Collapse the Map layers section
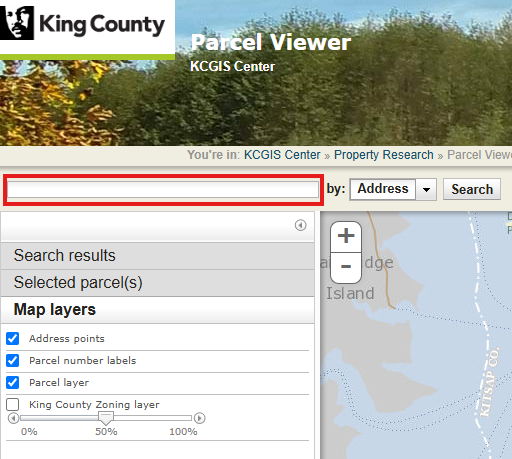This screenshot has height=459, width=512. pos(157,310)
